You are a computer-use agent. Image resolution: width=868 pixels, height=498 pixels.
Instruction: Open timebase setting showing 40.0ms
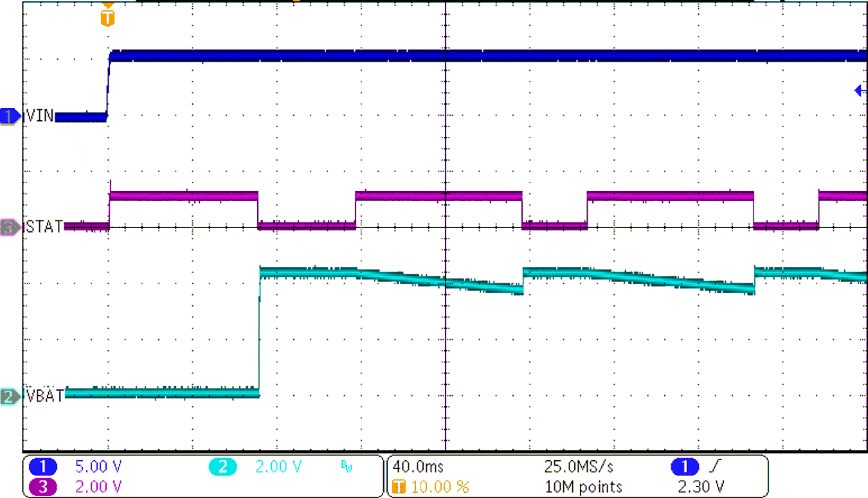419,468
